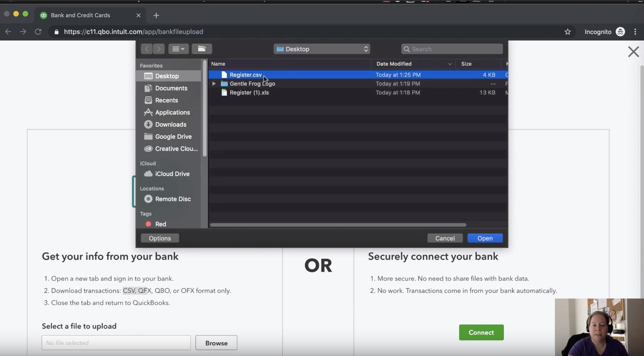This screenshot has height=356, width=644.
Task: Select the Register (1).xls file
Action: coord(249,93)
